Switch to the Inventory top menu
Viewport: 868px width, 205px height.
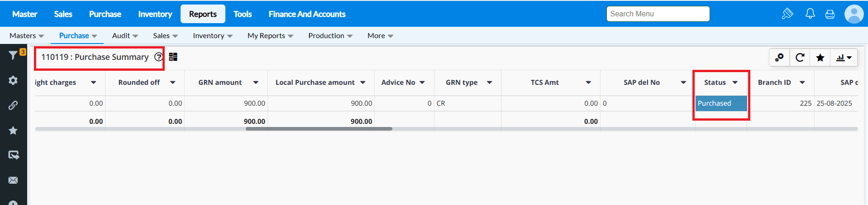pos(155,14)
